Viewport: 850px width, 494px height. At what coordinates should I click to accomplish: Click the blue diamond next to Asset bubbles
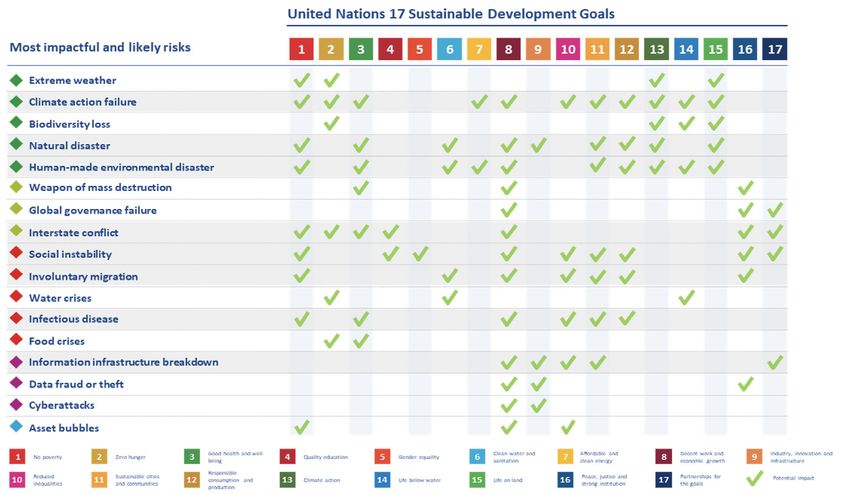pos(16,428)
